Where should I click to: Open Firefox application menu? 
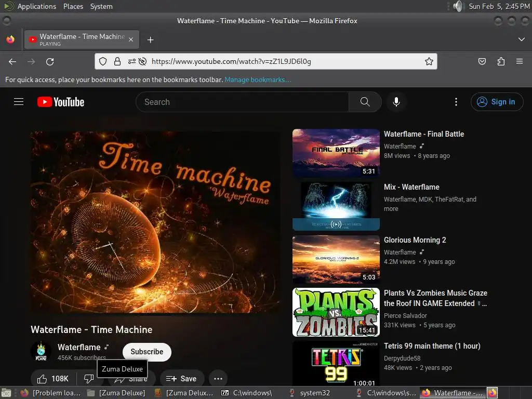click(520, 61)
